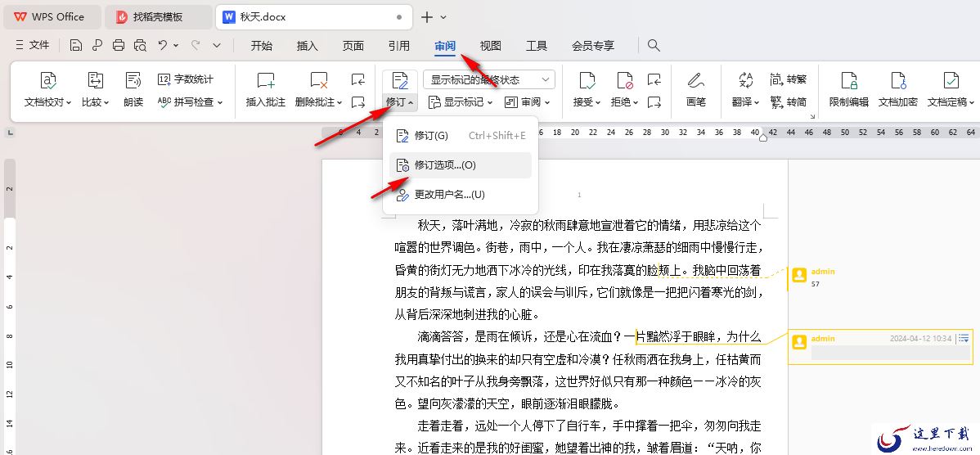Click 文档加密 document encryption

coord(898,90)
